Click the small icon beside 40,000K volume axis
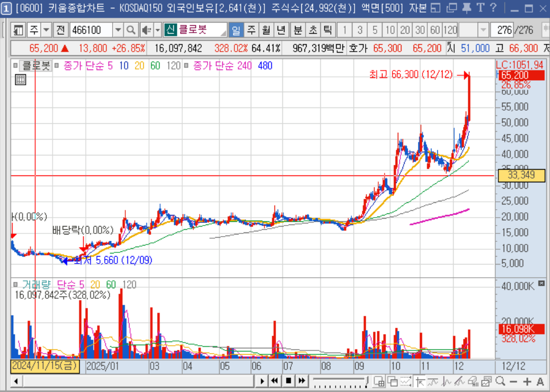Viewport: 550px width, 392px height. (541, 283)
